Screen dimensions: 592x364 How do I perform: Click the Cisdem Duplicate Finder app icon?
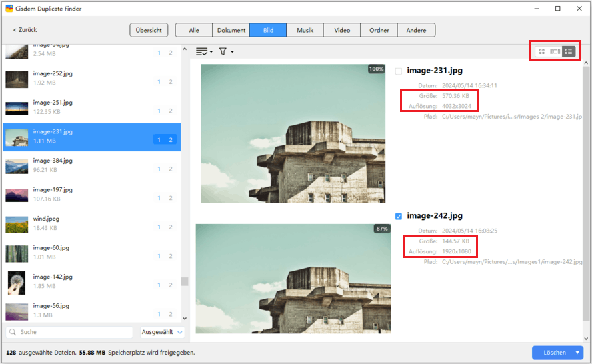point(9,8)
